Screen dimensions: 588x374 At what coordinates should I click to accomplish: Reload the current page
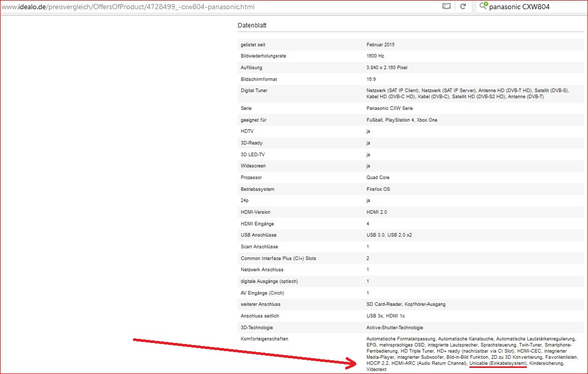pos(463,7)
